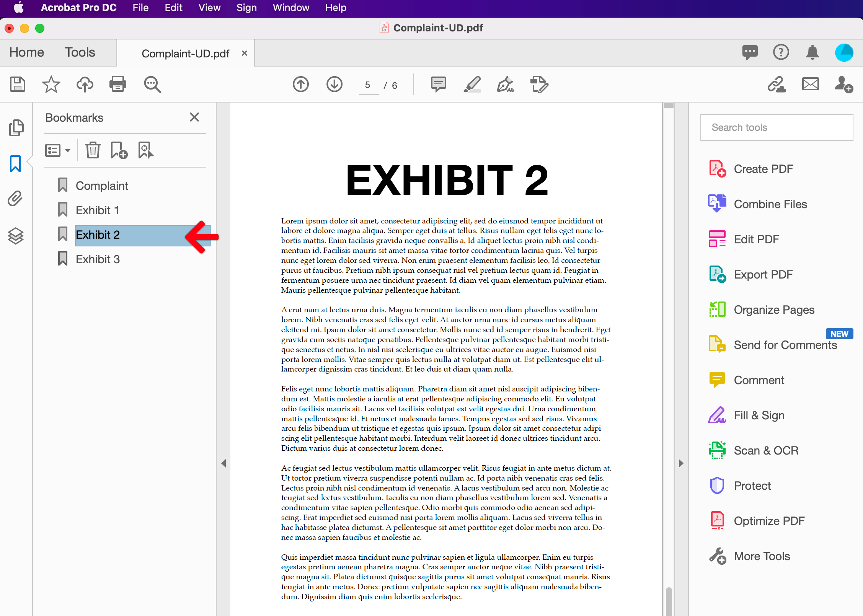
Task: Select the Exhibit 3 bookmark
Action: coord(98,259)
